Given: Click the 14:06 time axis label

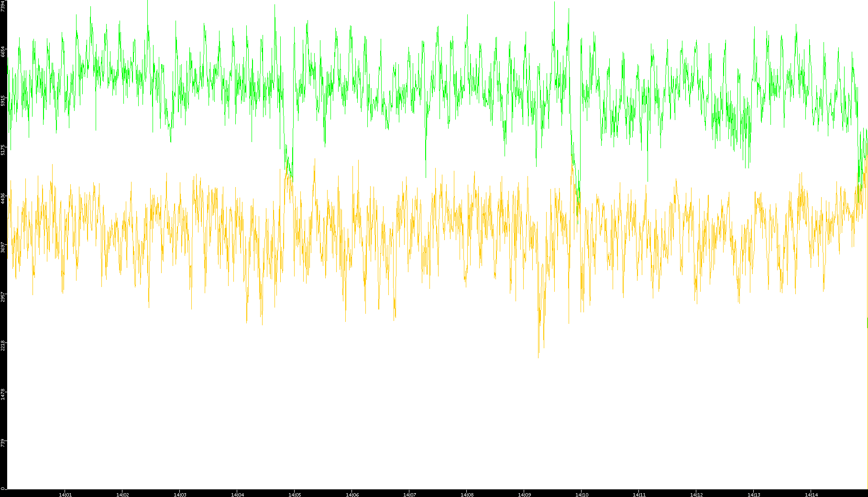Looking at the screenshot, I should (x=352, y=495).
